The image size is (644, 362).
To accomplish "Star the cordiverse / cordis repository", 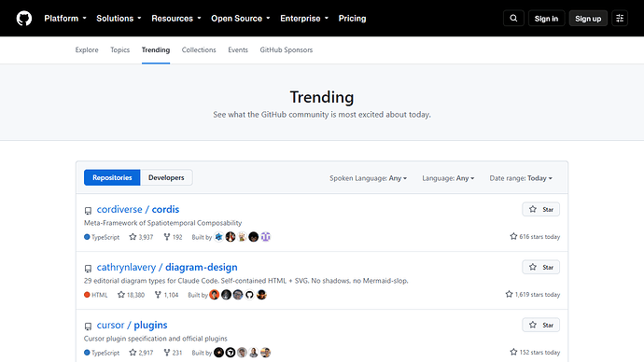I will (541, 209).
